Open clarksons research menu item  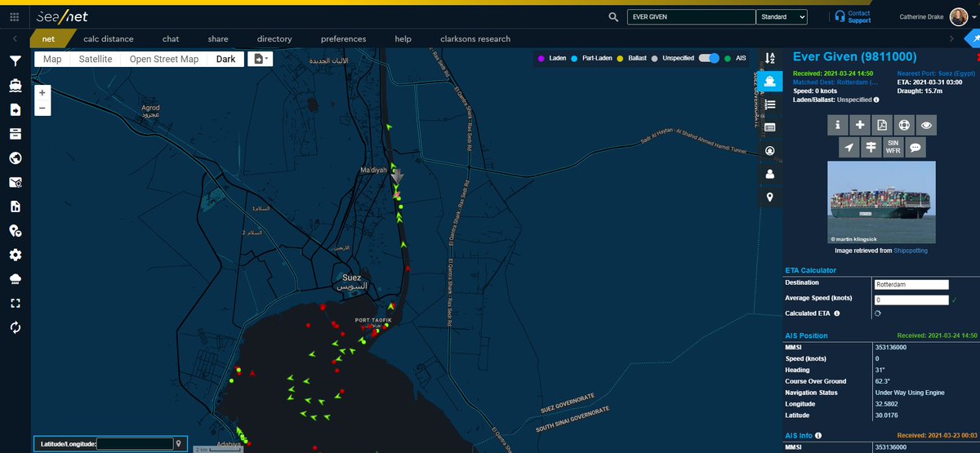[475, 38]
